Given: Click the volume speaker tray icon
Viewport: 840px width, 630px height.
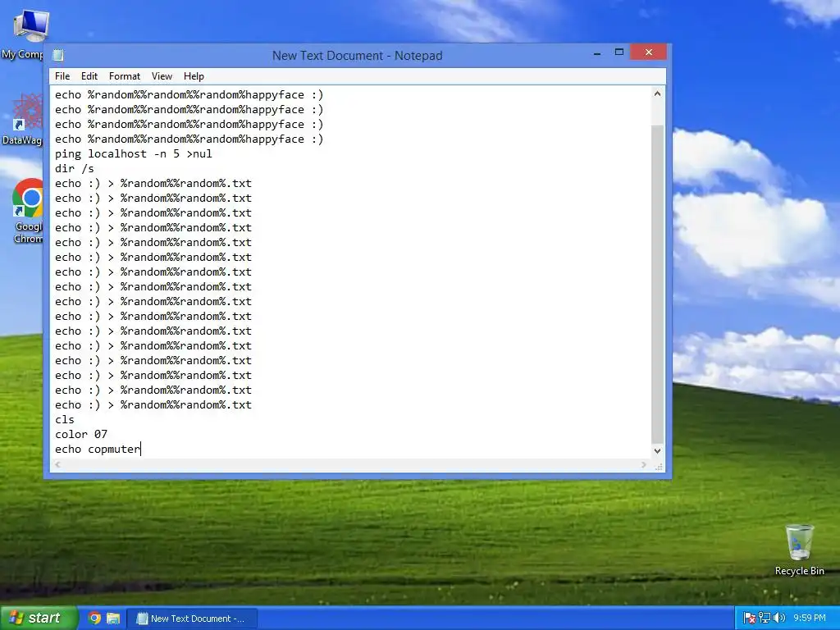Looking at the screenshot, I should point(779,619).
